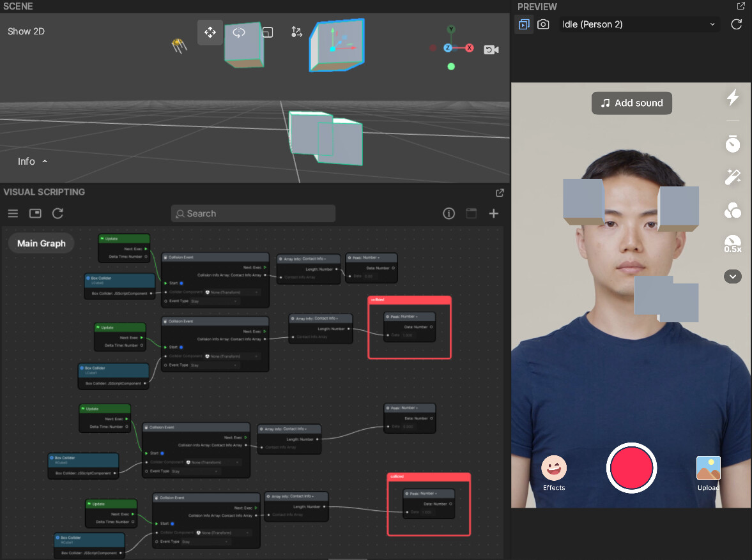Select the Rotate transform tool

[x=239, y=32]
